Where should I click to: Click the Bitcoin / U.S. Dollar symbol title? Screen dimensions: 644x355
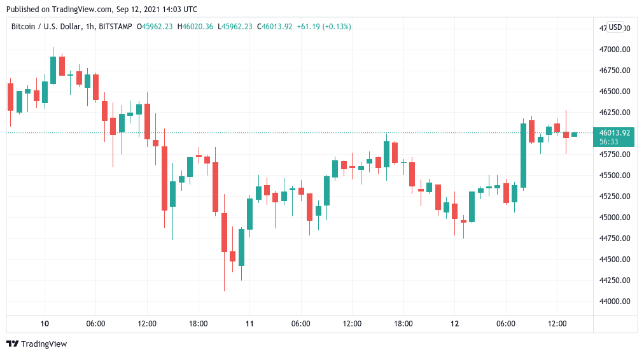46,27
